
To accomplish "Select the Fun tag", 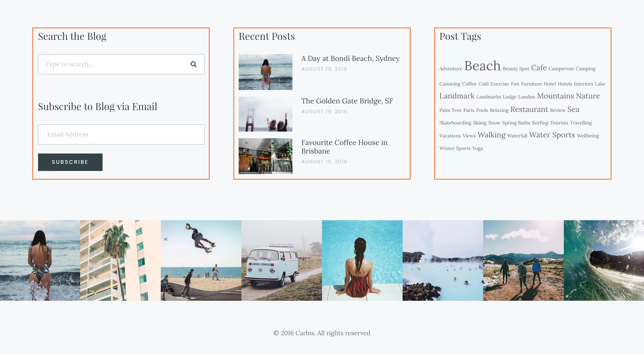I will coord(515,84).
